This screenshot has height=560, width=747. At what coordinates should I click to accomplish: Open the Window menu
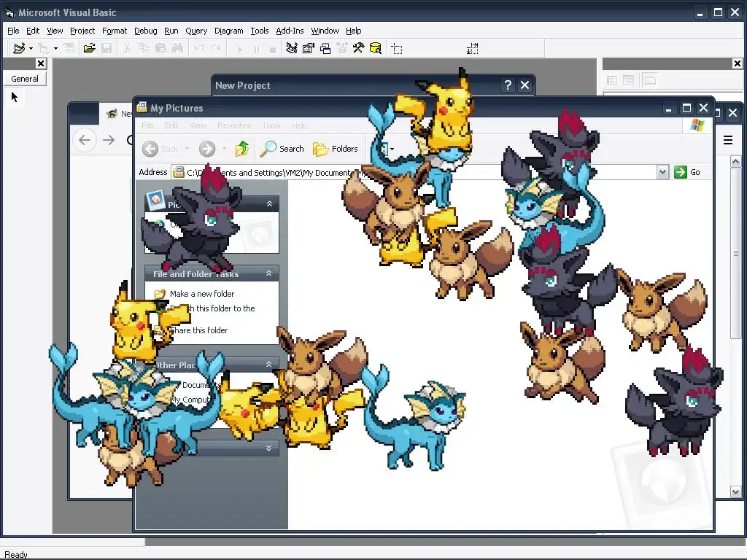(325, 31)
